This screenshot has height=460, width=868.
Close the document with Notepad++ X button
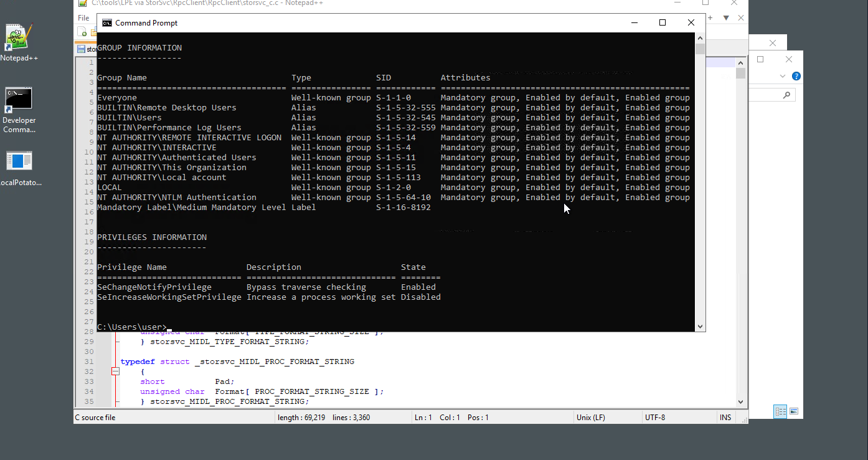click(x=741, y=18)
